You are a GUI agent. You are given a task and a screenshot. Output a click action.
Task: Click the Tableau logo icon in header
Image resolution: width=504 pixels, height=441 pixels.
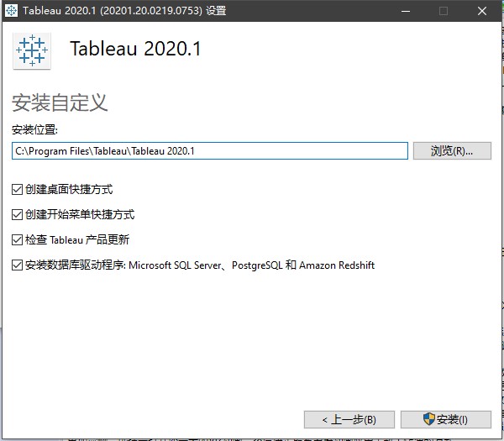coord(32,50)
